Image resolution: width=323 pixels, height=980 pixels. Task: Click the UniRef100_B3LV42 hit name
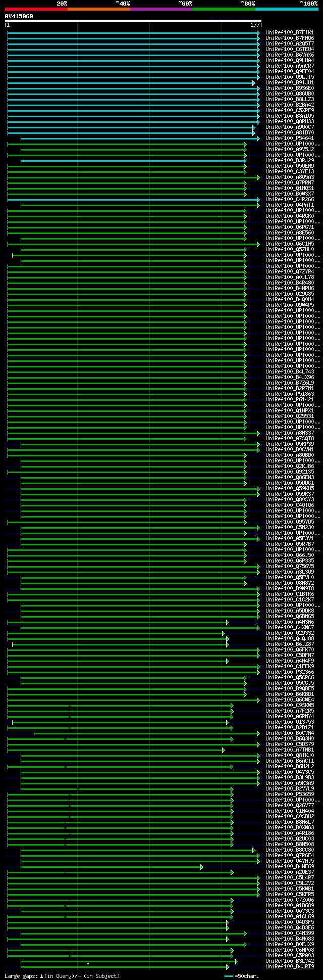pos(290,961)
